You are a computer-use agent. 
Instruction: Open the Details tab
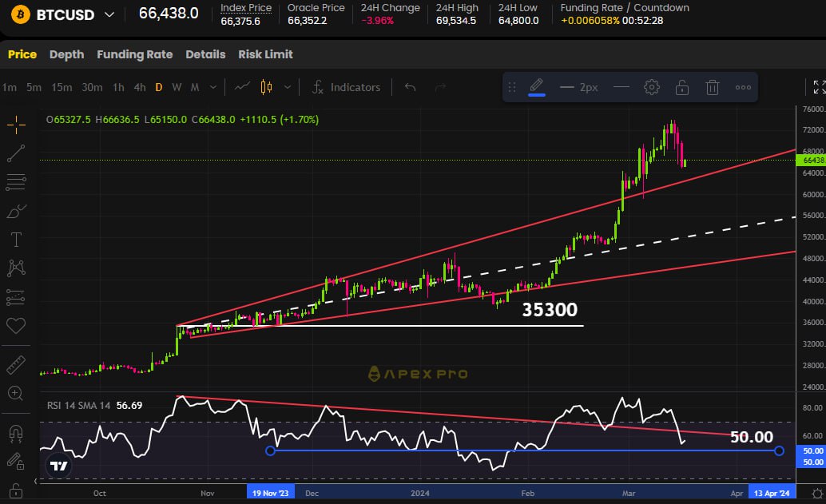(x=205, y=54)
